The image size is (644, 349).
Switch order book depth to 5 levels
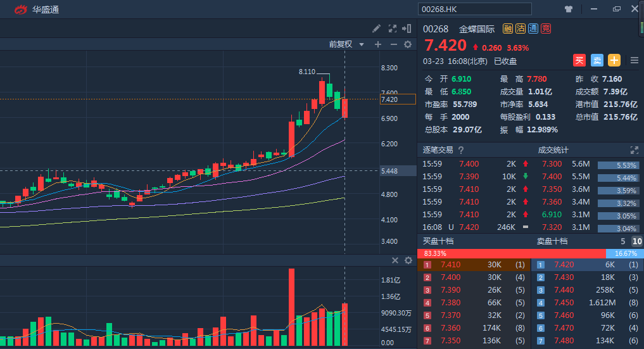[623, 241]
